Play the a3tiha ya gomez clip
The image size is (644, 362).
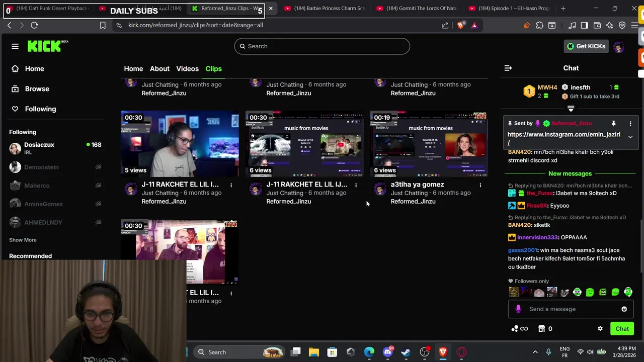[429, 144]
